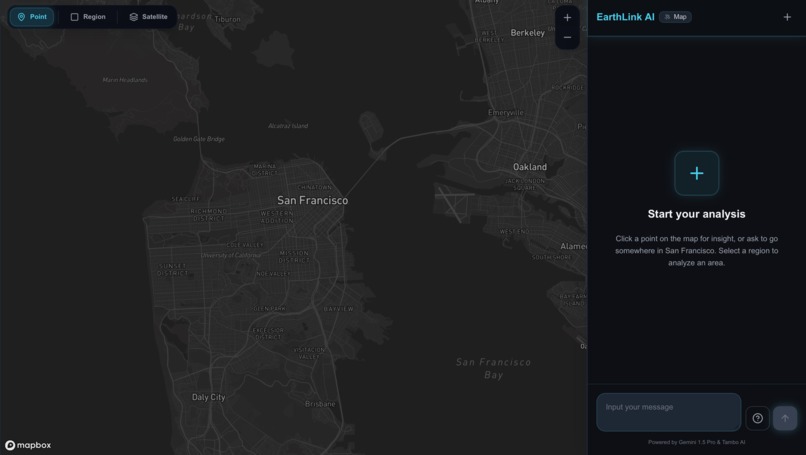Click the Richmond District label
Screen dimensions: 806x455
(208, 214)
